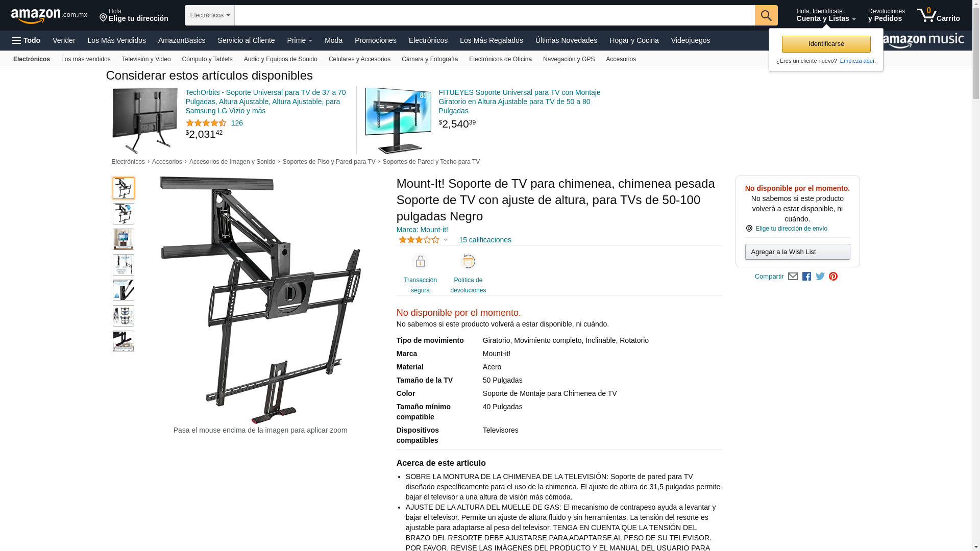Screen dimensions: 980x551
Task: Click the Transacción segura lock icon
Action: (x=420, y=262)
